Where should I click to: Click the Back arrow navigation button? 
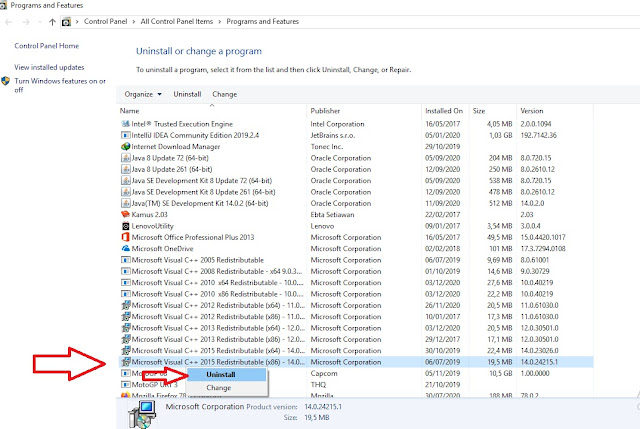tap(9, 22)
